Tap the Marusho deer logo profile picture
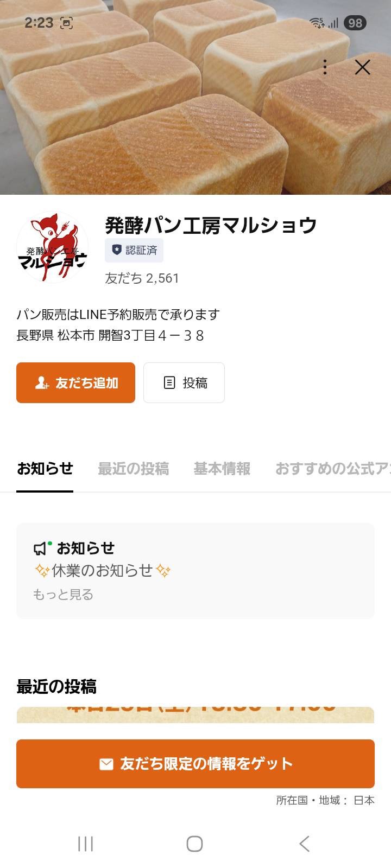The height and width of the screenshot is (868, 391). tap(52, 247)
